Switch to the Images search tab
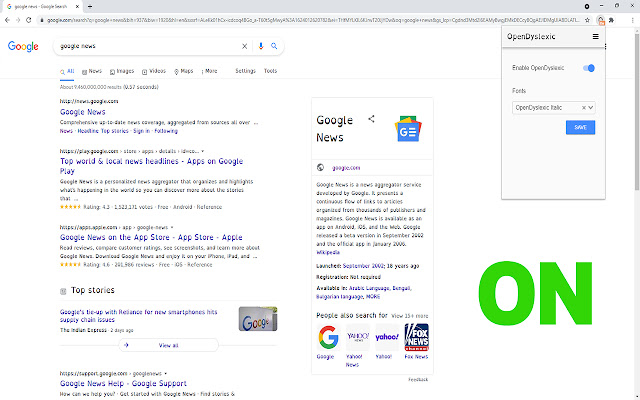The image size is (640, 400). [123, 71]
